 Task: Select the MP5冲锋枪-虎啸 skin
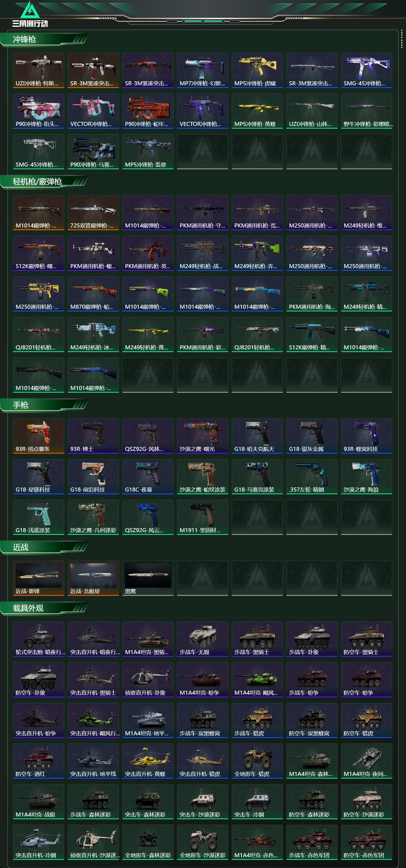click(x=257, y=70)
